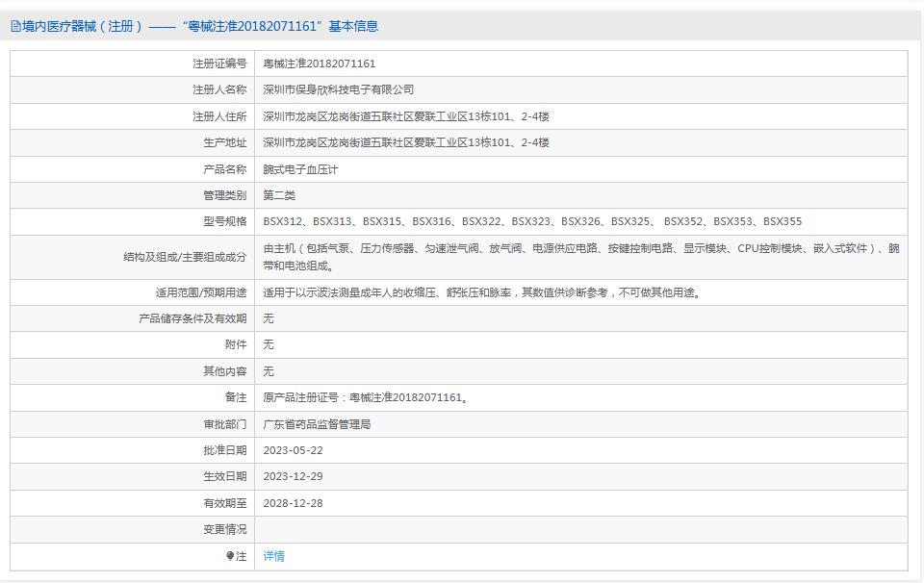Click the 注册人住所 address value
Screen dimensions: 924x583
click(406, 116)
